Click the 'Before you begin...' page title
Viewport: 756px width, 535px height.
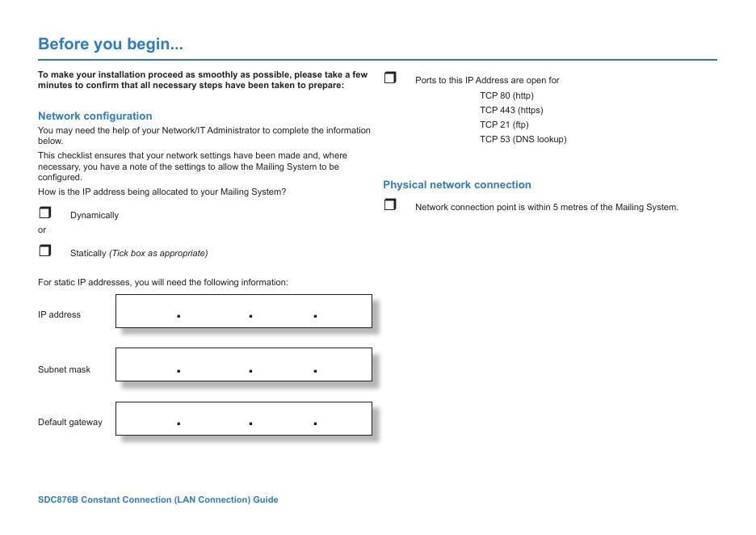click(x=111, y=44)
